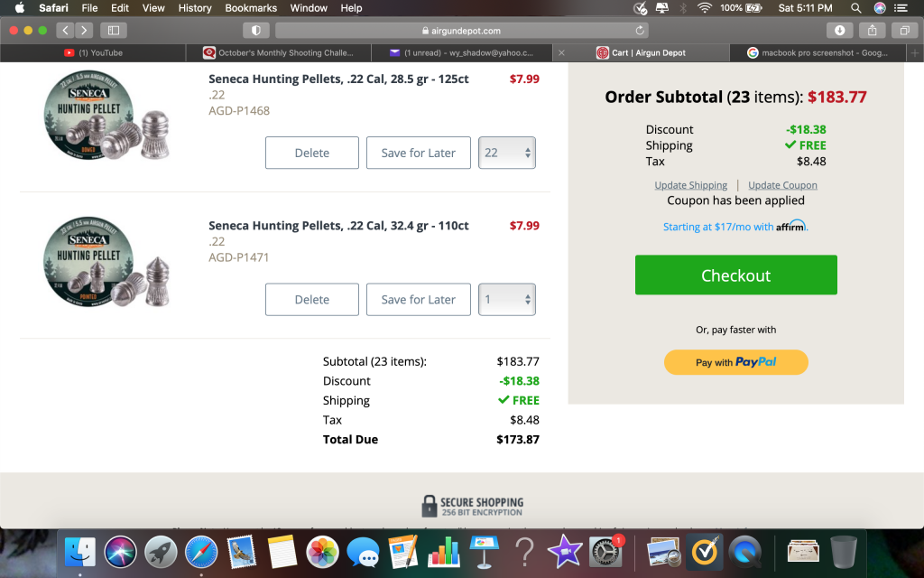Image resolution: width=924 pixels, height=578 pixels.
Task: Open the AirPlay display menu
Action: 662,7
